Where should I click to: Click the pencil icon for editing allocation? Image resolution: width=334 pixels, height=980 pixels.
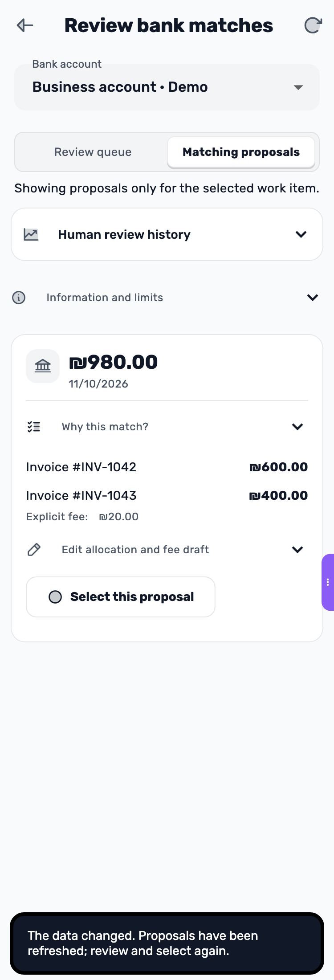(x=34, y=550)
